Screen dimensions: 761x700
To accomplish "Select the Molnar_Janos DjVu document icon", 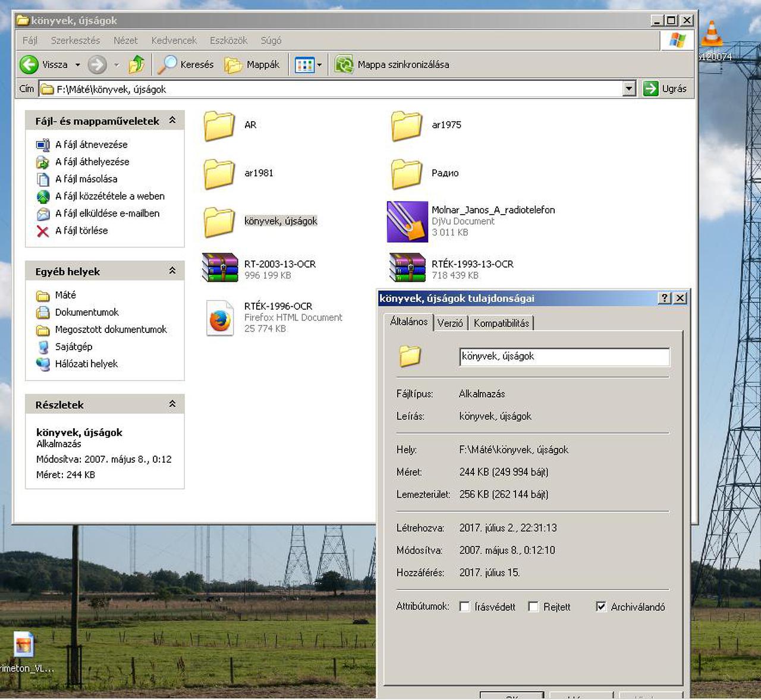I will (x=407, y=221).
